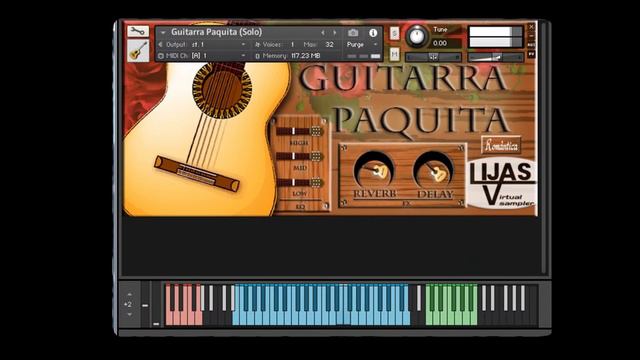640x360 pixels.
Task: Adjust the volume slider below level meters
Action: [496, 57]
